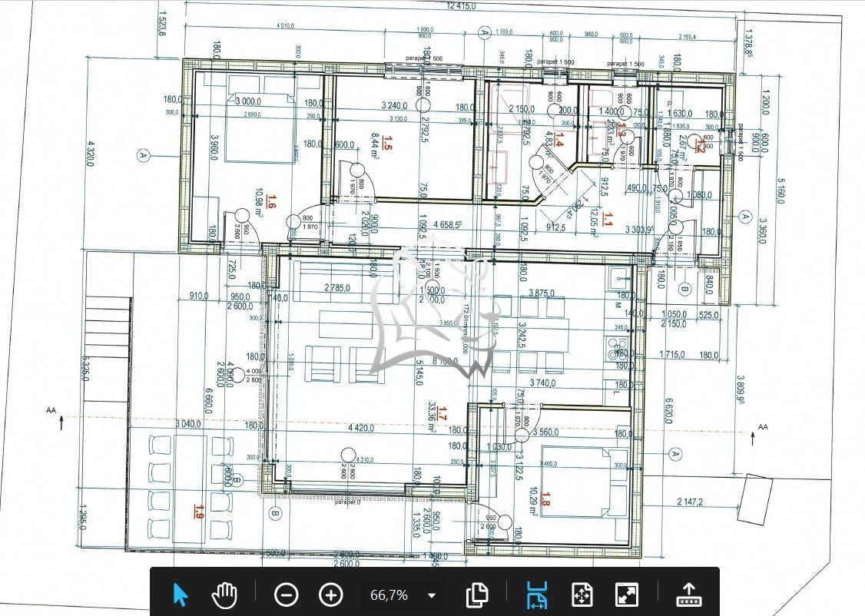Activate the arrow selection tool
865x616 pixels.
[181, 594]
